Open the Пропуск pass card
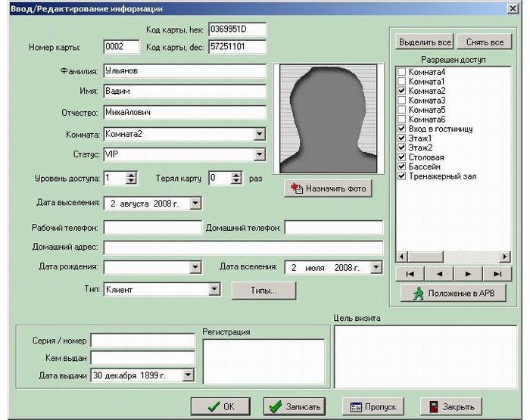Image resolution: width=530 pixels, height=420 pixels. pos(374,406)
